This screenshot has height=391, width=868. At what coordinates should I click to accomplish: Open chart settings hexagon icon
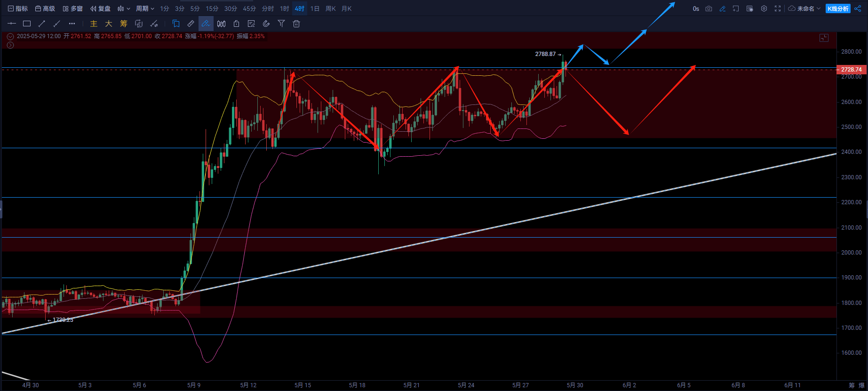coord(764,8)
